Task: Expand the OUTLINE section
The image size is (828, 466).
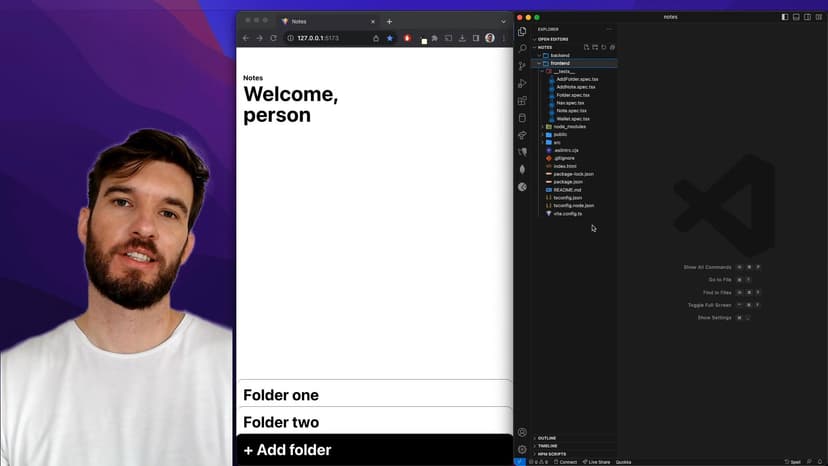Action: (546, 438)
